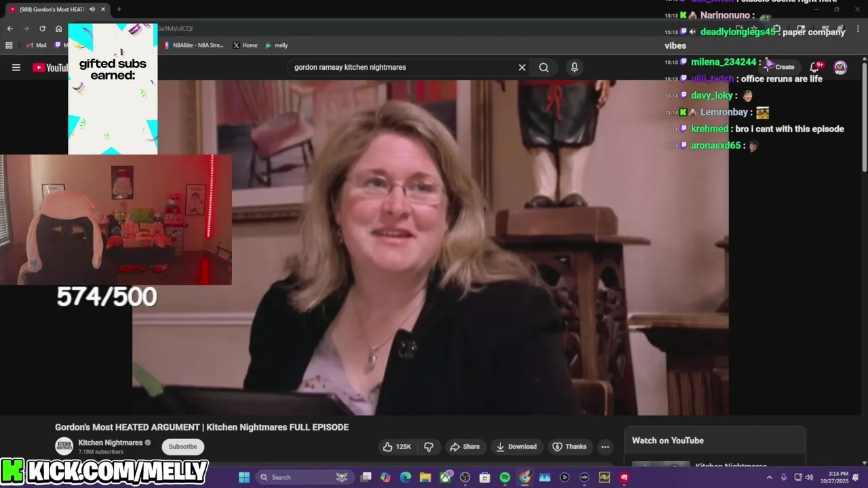This screenshot has height=488, width=868.
Task: Open the bookmarks apps grid icon
Action: pos(9,45)
